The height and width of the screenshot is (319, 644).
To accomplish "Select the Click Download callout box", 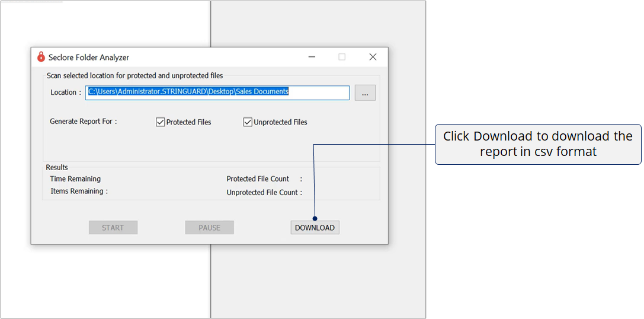I will pos(538,144).
